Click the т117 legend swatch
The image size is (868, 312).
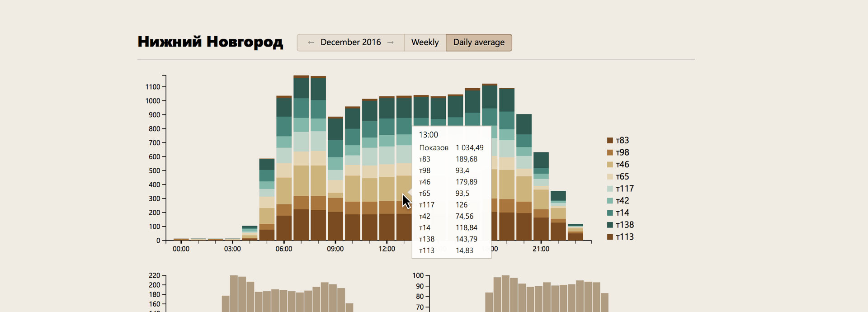coord(610,189)
